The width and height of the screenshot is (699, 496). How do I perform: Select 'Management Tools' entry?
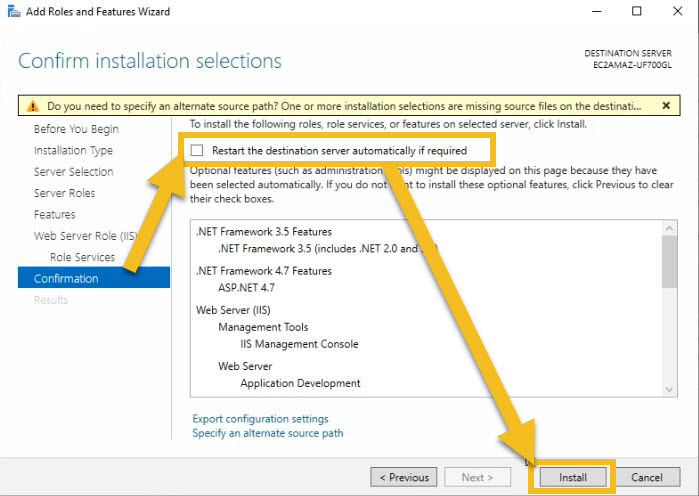(x=263, y=327)
